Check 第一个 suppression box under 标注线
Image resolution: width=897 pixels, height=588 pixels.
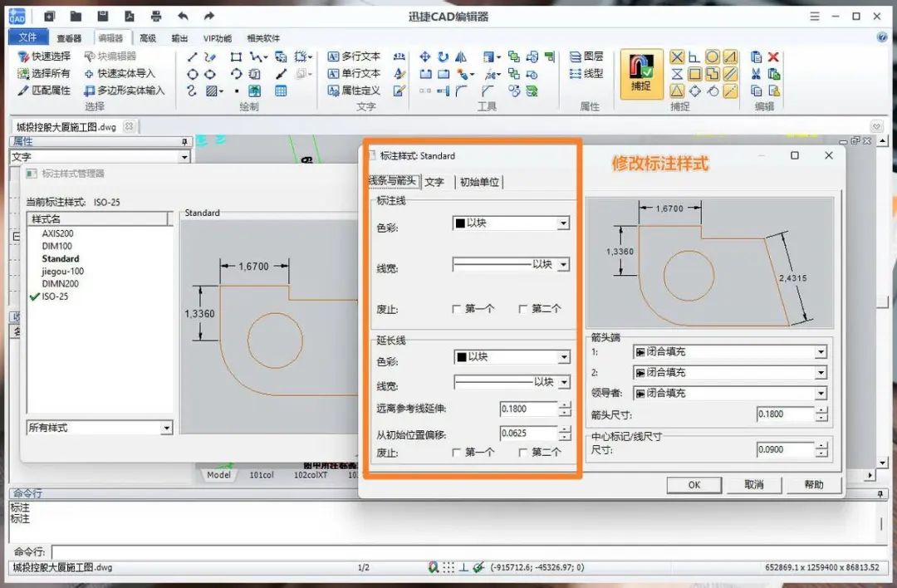point(458,309)
